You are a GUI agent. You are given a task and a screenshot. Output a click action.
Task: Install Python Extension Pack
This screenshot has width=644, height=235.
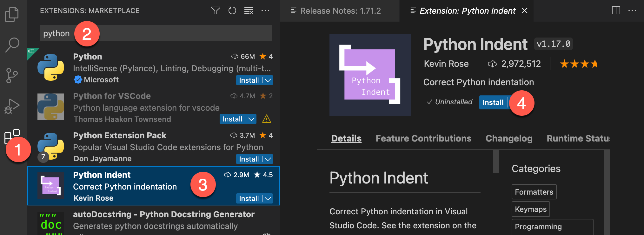(249, 159)
